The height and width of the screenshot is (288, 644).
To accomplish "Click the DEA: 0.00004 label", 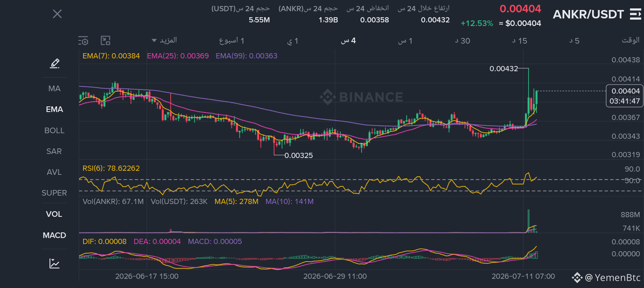I will (x=157, y=242).
